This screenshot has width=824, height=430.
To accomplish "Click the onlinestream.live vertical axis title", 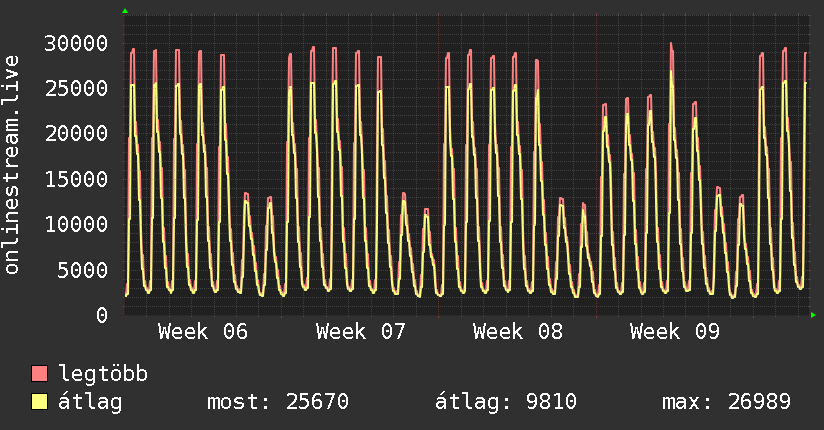I will point(12,165).
